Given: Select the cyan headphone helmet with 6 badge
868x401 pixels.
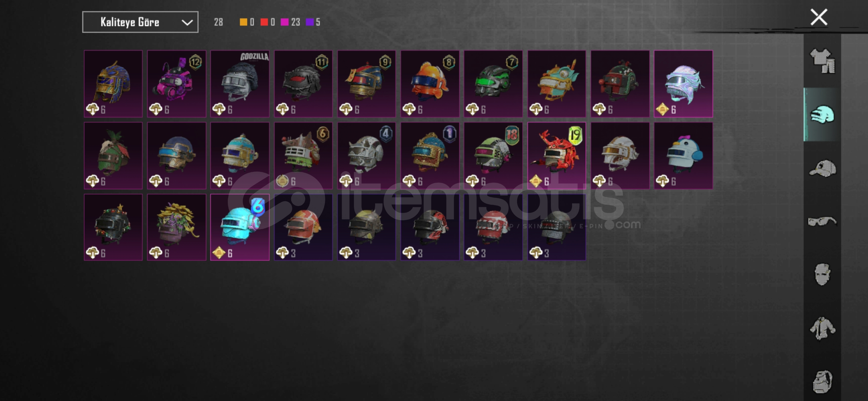Looking at the screenshot, I should tap(240, 227).
